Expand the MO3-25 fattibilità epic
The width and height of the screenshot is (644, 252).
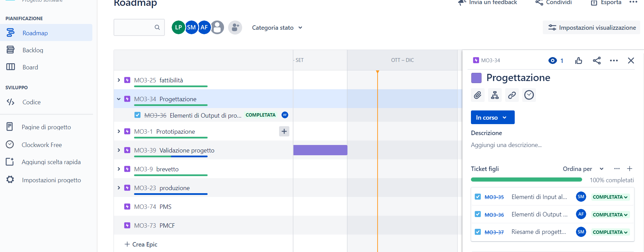[x=119, y=80]
